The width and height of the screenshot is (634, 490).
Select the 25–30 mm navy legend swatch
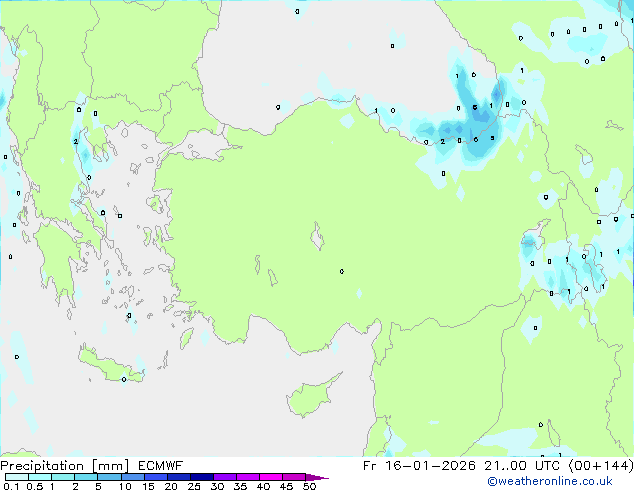202,477
